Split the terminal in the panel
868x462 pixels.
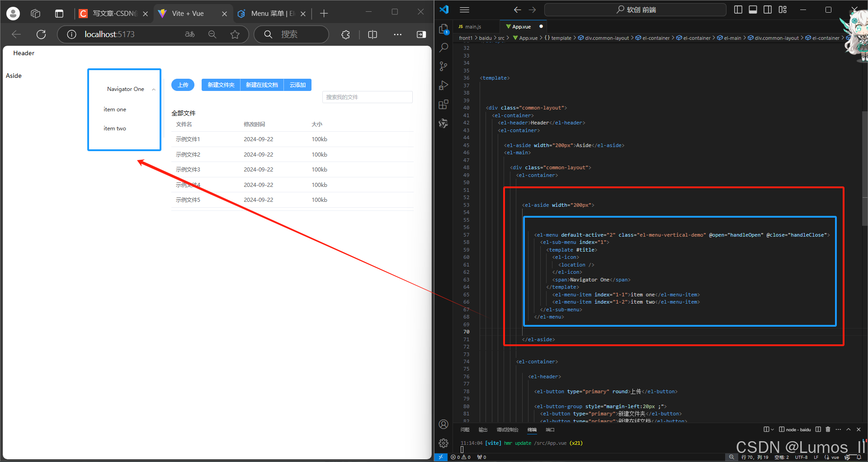[x=818, y=429]
